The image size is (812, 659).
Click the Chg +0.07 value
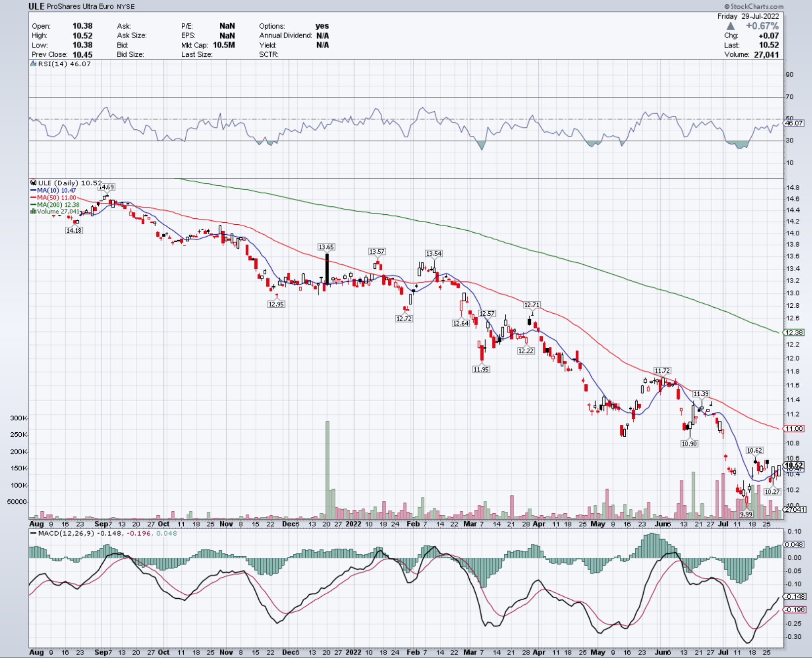pos(769,36)
